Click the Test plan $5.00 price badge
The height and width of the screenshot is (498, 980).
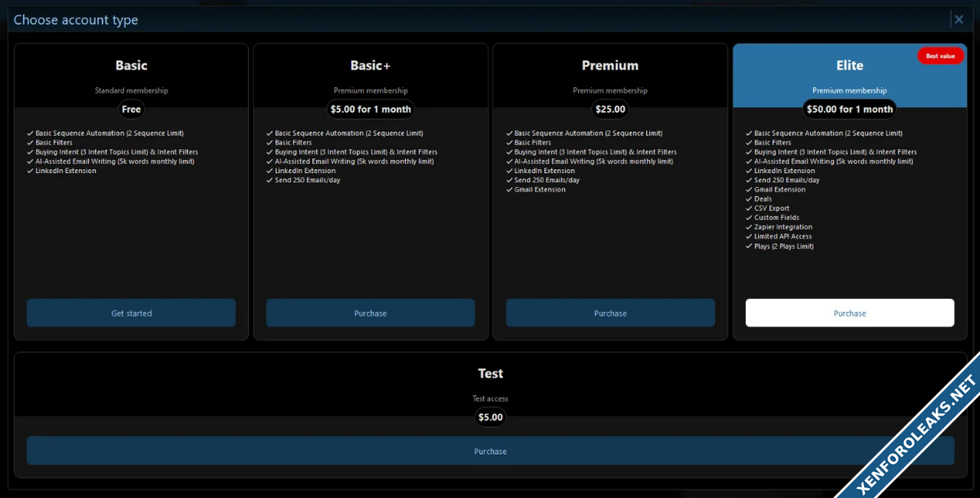[490, 417]
